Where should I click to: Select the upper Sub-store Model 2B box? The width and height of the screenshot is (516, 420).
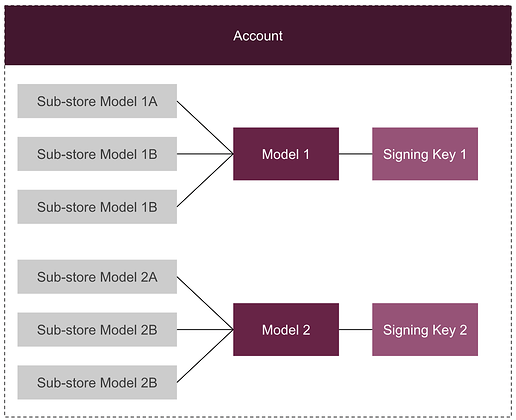(x=97, y=330)
